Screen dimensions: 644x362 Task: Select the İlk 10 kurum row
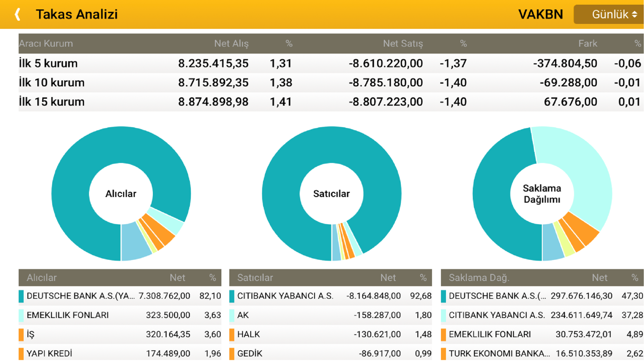pyautogui.click(x=331, y=82)
